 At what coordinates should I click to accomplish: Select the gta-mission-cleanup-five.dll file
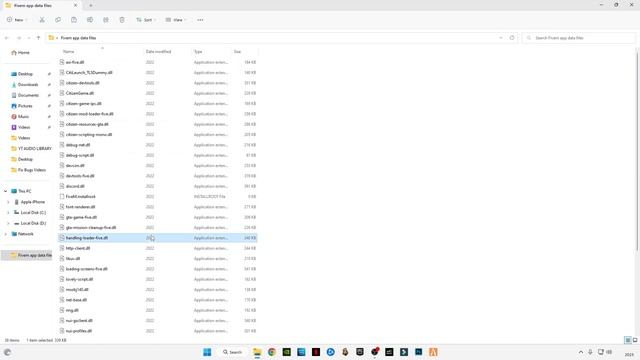click(91, 228)
